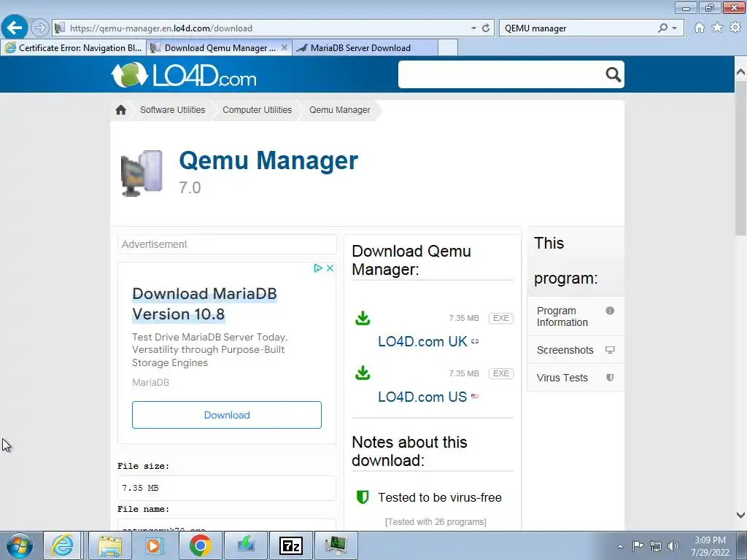Click the LO4D.com logo
Viewport: 747px width, 560px height.
coord(184,75)
